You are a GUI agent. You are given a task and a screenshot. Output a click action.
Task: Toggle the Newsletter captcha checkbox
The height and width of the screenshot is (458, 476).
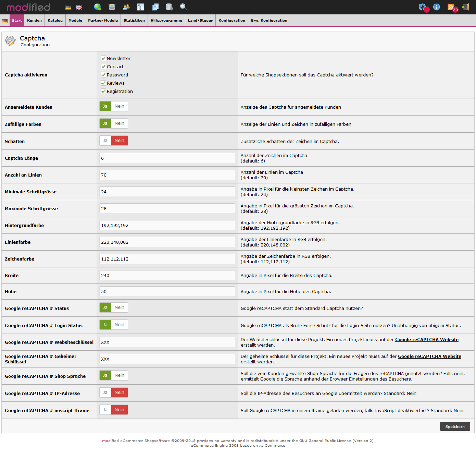point(103,58)
